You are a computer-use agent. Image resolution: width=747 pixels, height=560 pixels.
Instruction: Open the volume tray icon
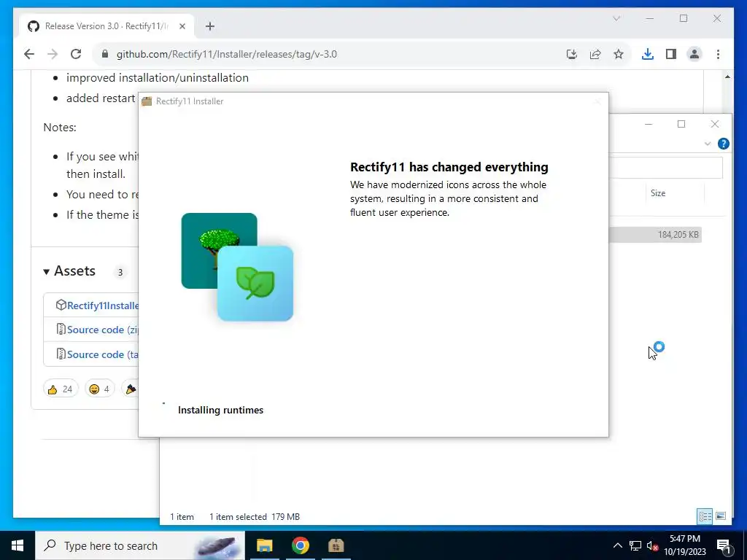[652, 545]
